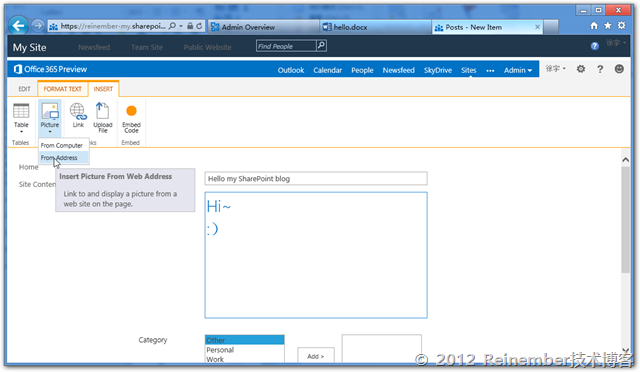The image size is (640, 372).
Task: Open the Sites link
Action: tap(469, 70)
